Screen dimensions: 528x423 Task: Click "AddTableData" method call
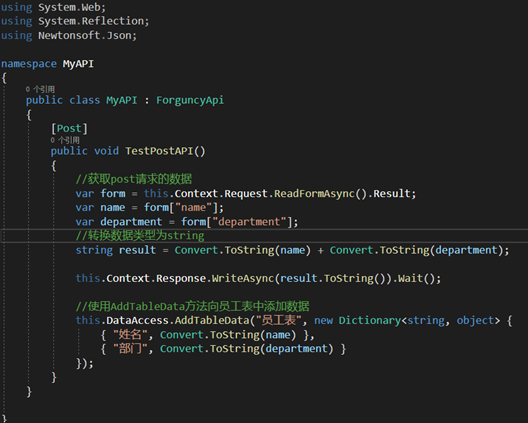click(x=211, y=320)
